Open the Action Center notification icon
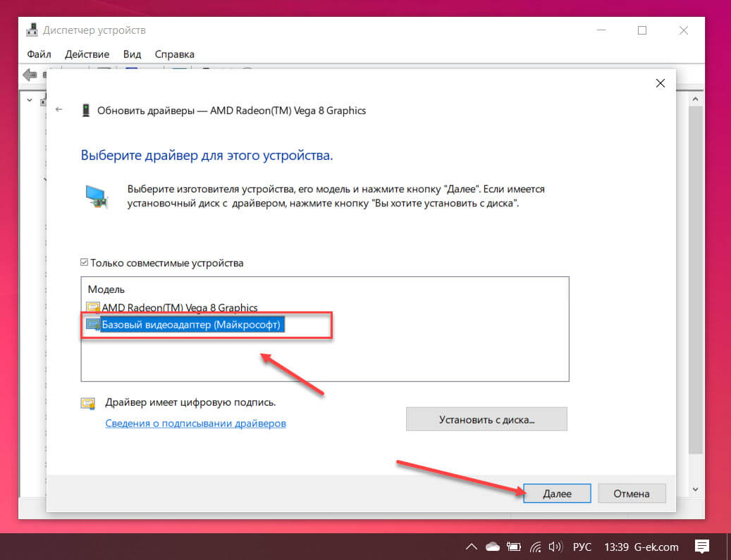The width and height of the screenshot is (731, 560). (x=702, y=547)
